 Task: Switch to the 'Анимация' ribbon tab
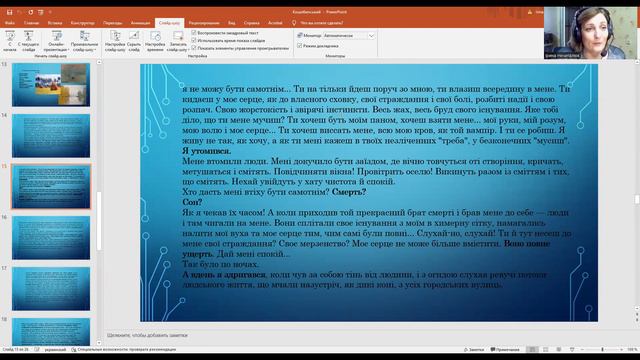[x=140, y=23]
